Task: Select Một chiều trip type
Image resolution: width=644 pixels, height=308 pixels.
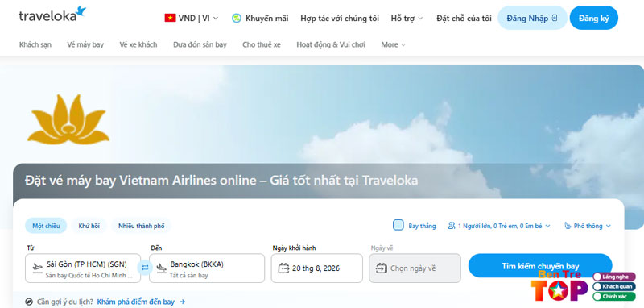Action: click(x=46, y=226)
